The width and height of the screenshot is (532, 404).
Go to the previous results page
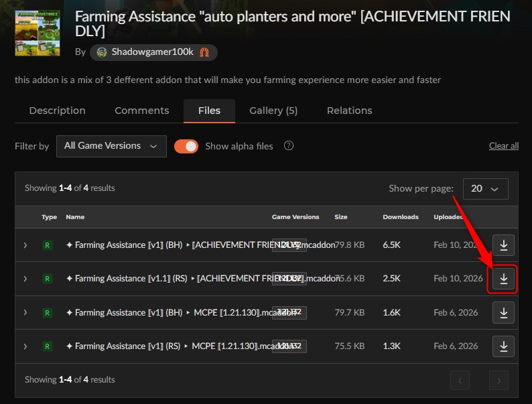[x=460, y=381]
